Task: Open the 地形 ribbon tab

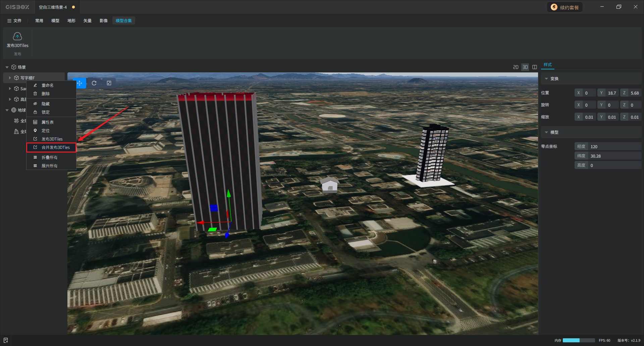Action: (x=71, y=21)
